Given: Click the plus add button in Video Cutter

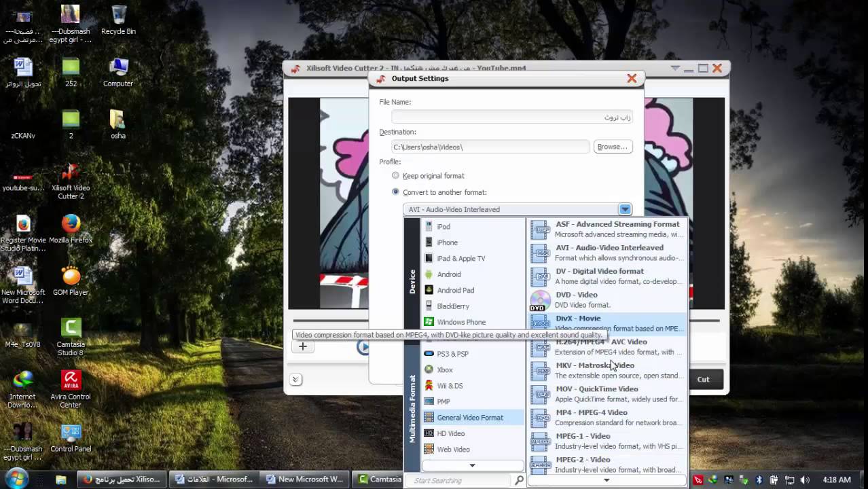Looking at the screenshot, I should tap(303, 346).
